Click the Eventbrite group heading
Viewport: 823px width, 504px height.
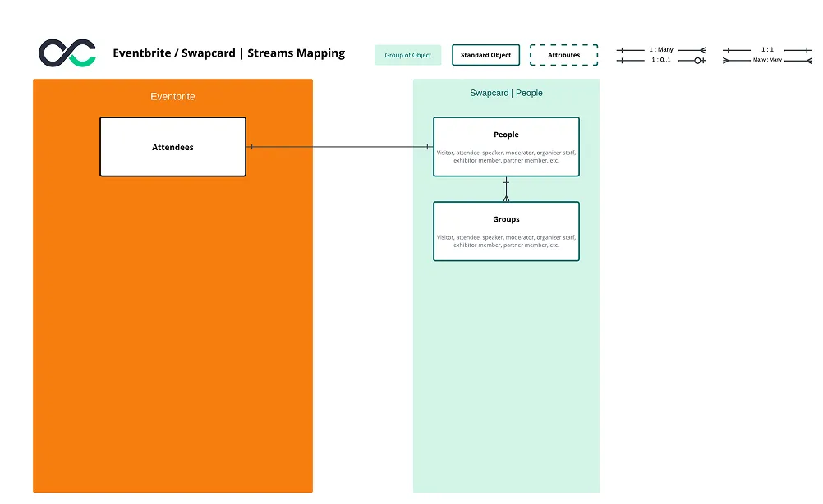[x=172, y=97]
